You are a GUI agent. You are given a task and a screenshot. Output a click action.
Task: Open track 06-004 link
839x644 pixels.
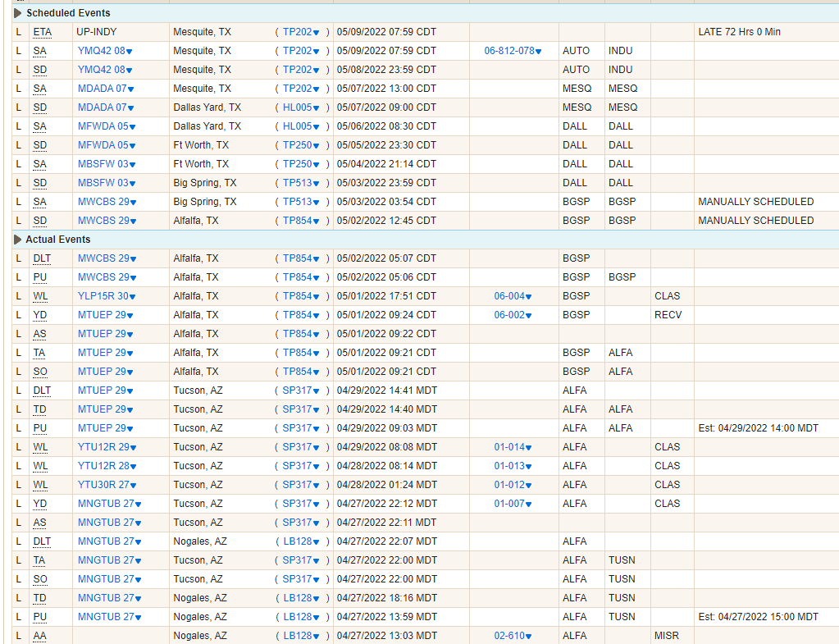pyautogui.click(x=509, y=296)
